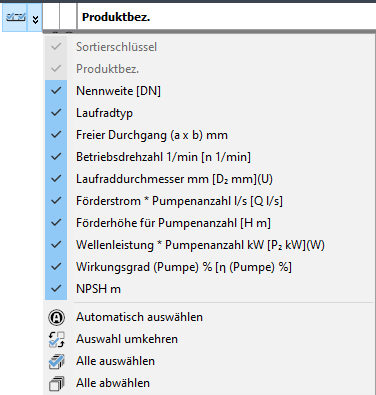
Task: Toggle Förderstrom * Pumpenanzahl l/s entry
Action: pyautogui.click(x=209, y=201)
